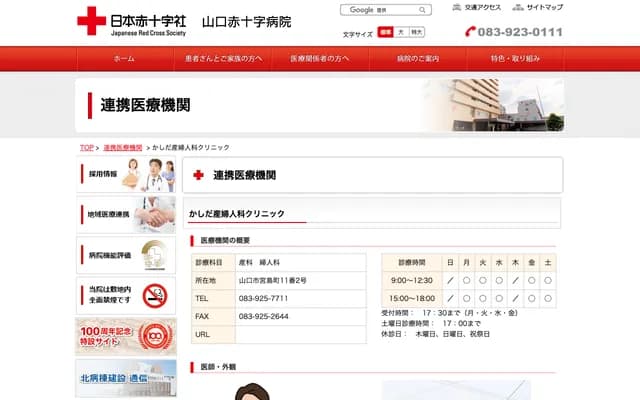Open the 医療関係者の方へ menu

320,59
